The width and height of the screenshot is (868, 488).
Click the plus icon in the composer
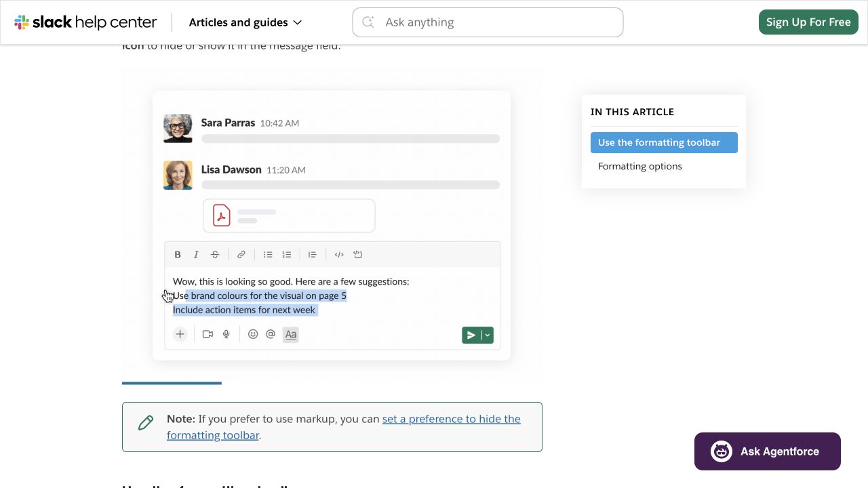pyautogui.click(x=180, y=334)
